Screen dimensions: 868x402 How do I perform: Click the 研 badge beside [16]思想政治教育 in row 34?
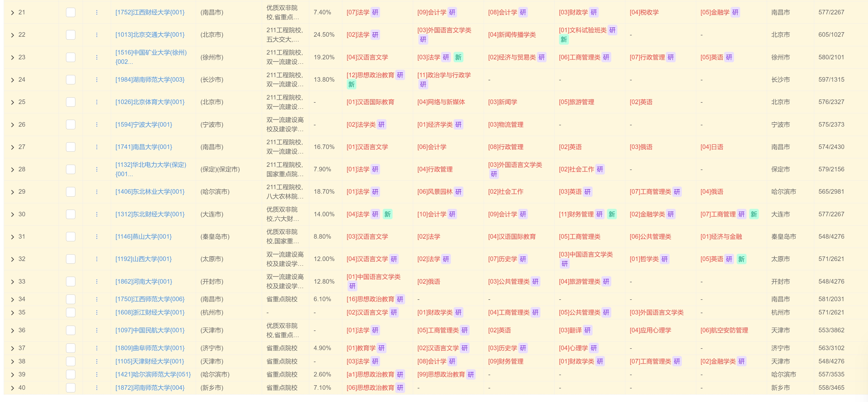400,299
